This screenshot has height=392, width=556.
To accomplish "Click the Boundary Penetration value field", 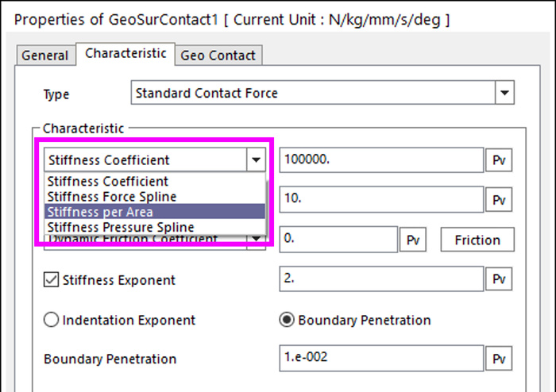I will click(381, 358).
